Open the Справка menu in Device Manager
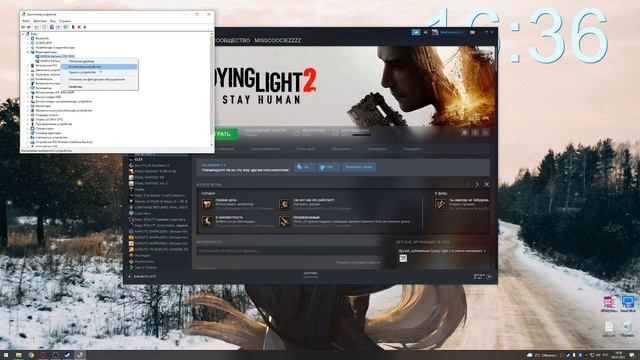 point(65,21)
